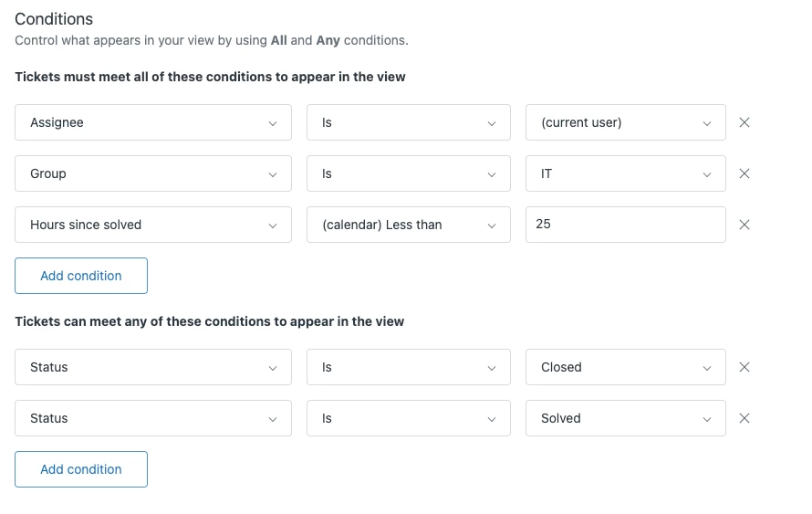Click the hours input field containing 25
The image size is (812, 514).
point(625,225)
